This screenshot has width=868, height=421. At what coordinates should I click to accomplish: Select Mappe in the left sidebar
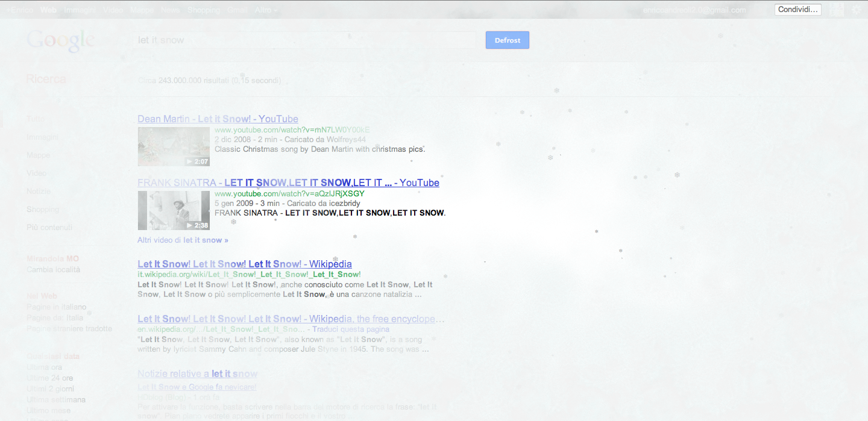coord(38,155)
